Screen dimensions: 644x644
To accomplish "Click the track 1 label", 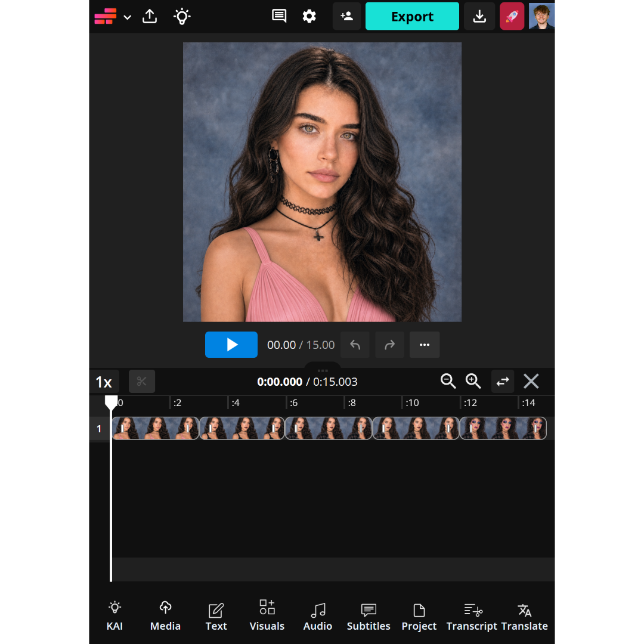I will [99, 429].
